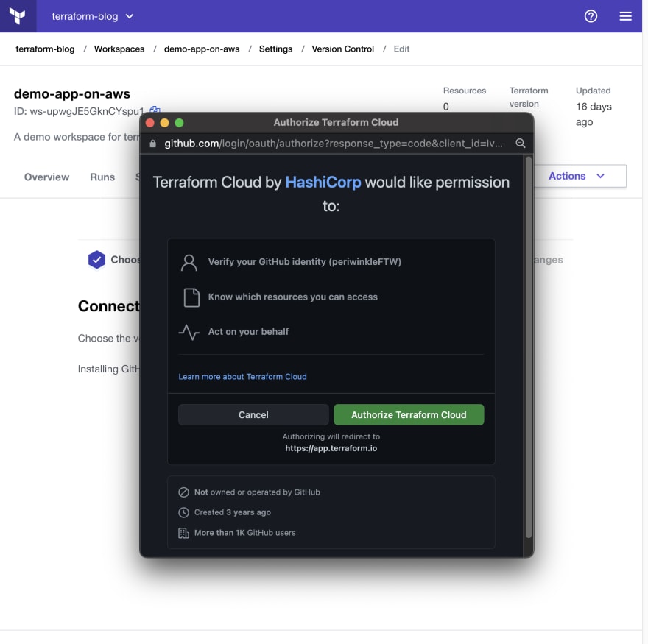Click the https://app.terraform.io redirect text
This screenshot has width=648, height=644.
331,448
